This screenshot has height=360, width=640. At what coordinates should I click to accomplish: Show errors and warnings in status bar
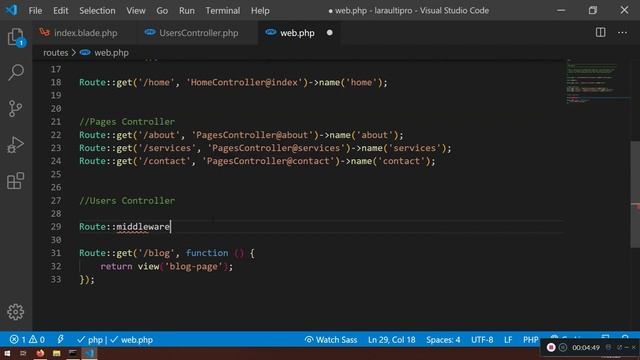[27, 340]
